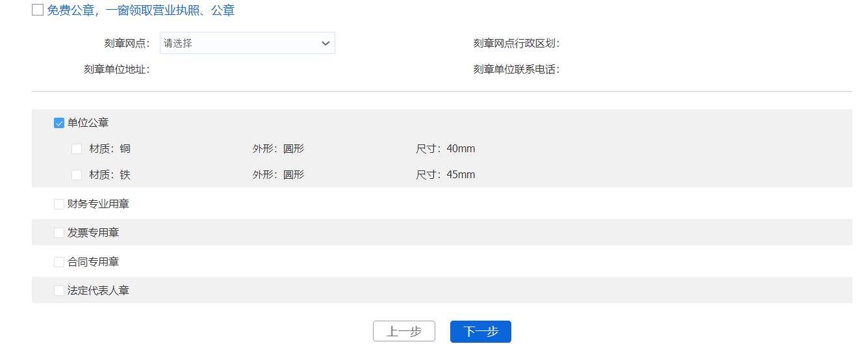This screenshot has width=868, height=346.
Task: Uncheck the 单位公章 checkbox
Action: pos(59,123)
